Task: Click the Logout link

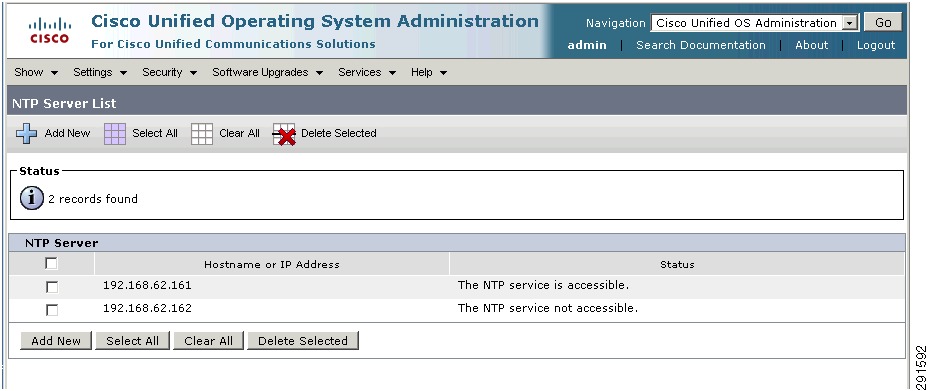Action: (876, 45)
